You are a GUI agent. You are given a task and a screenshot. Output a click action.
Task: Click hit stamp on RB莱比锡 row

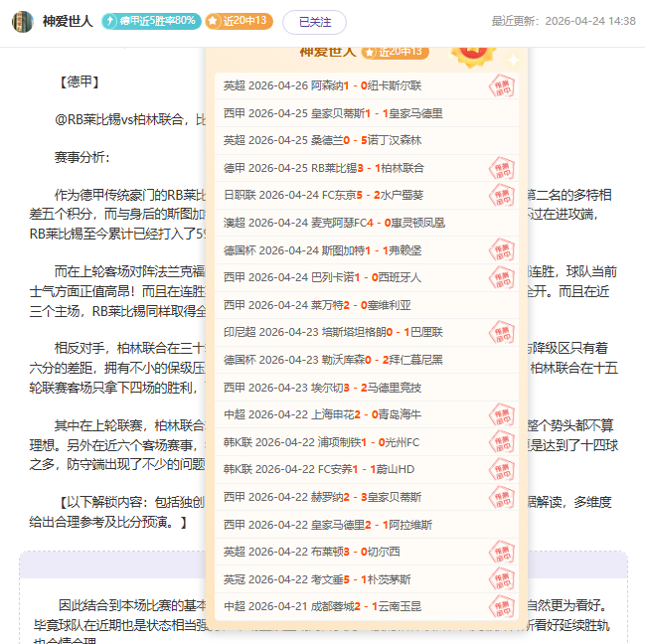click(502, 168)
